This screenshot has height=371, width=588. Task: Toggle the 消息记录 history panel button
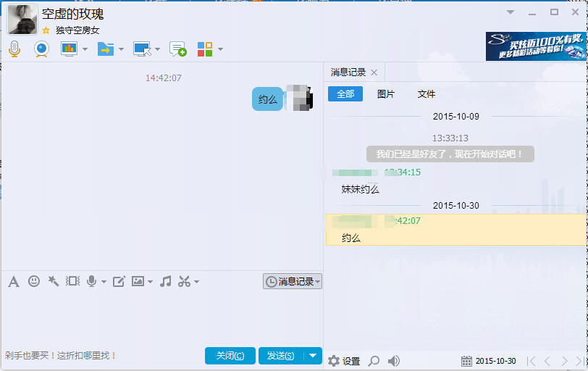click(292, 281)
